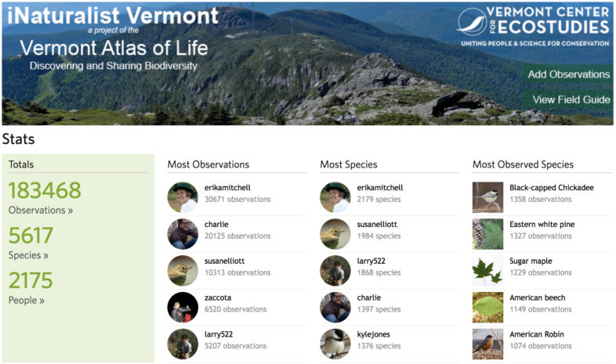Click the Sugar maple leaf image
The image size is (616, 364).
(x=487, y=271)
